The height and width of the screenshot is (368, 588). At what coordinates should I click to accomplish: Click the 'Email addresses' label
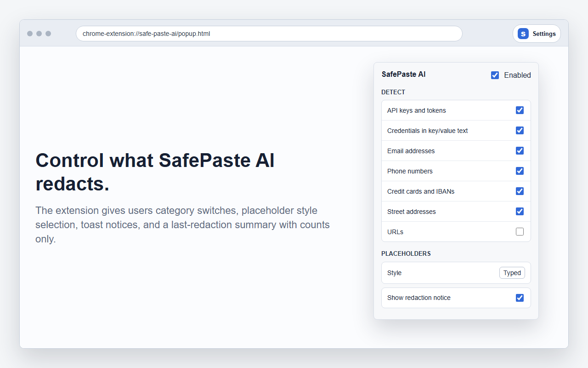[x=411, y=151]
